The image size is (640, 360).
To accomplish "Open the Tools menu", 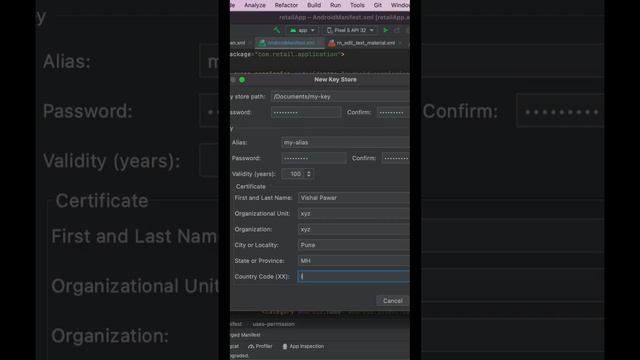I will (x=357, y=5).
